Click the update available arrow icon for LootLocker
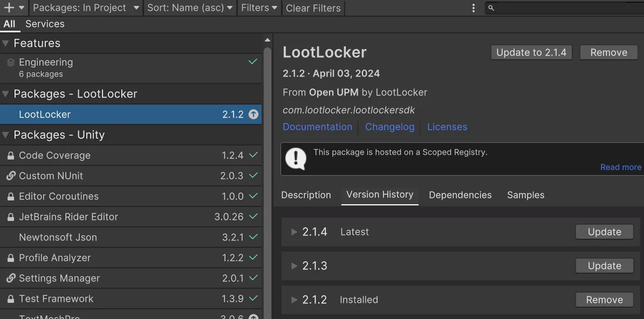This screenshot has width=644, height=319. pyautogui.click(x=254, y=115)
